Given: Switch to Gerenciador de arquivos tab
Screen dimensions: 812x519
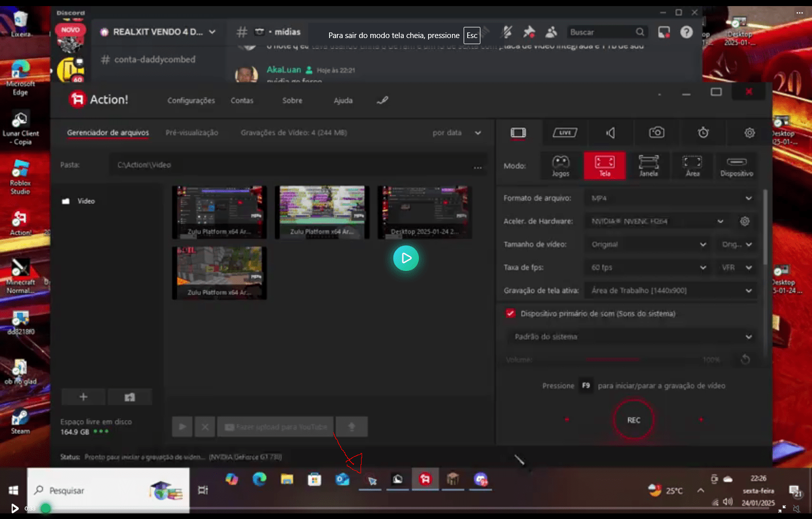Looking at the screenshot, I should pos(108,132).
